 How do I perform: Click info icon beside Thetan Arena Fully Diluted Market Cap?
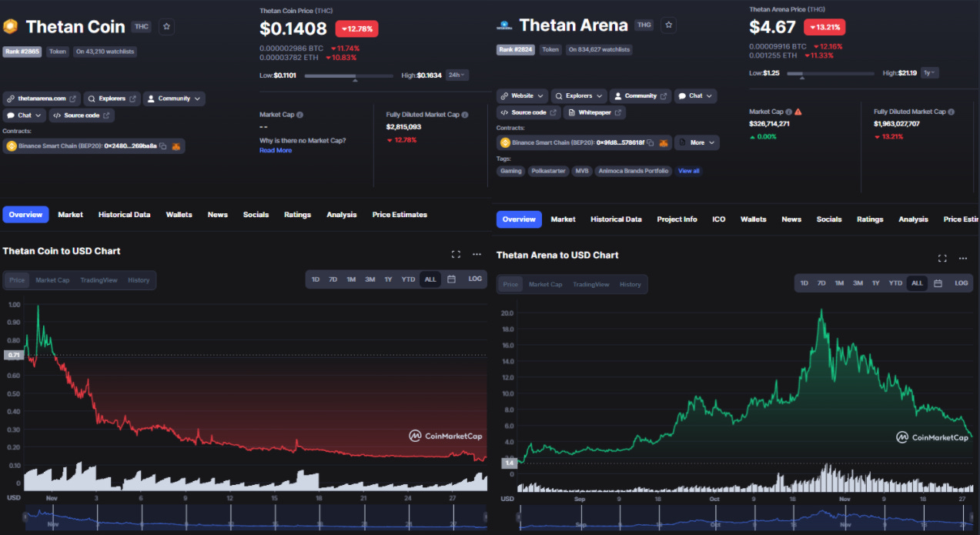point(952,112)
